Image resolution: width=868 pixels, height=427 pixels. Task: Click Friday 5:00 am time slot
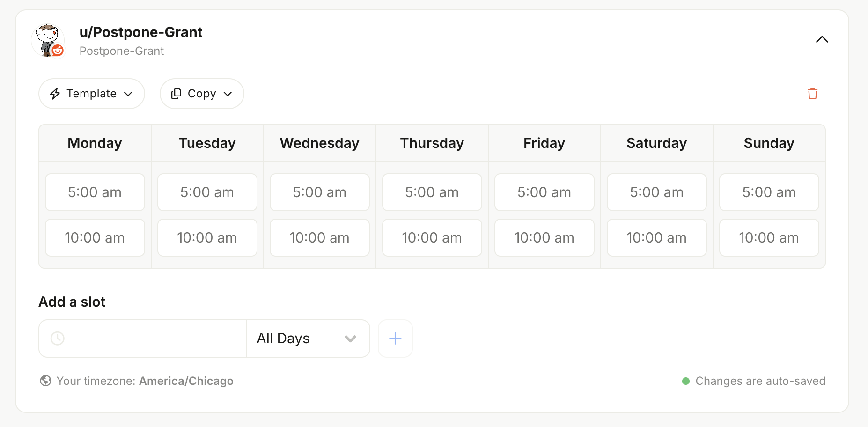click(544, 192)
